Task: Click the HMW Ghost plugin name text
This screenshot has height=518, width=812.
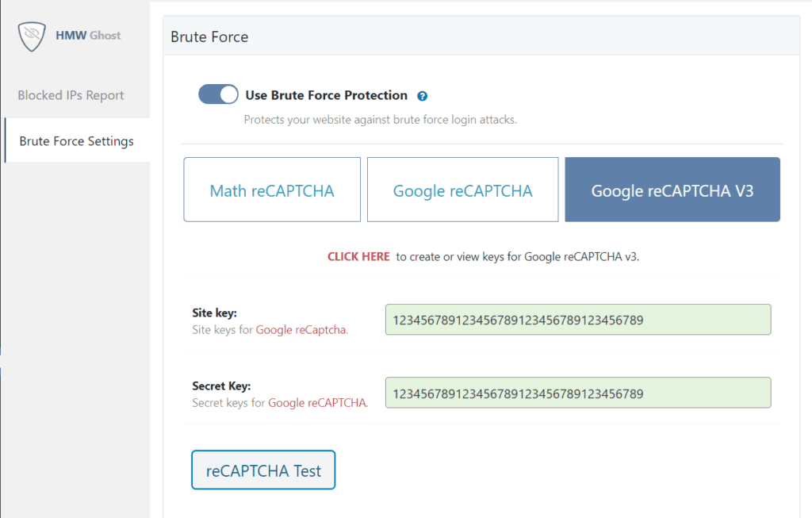Action: pyautogui.click(x=88, y=35)
